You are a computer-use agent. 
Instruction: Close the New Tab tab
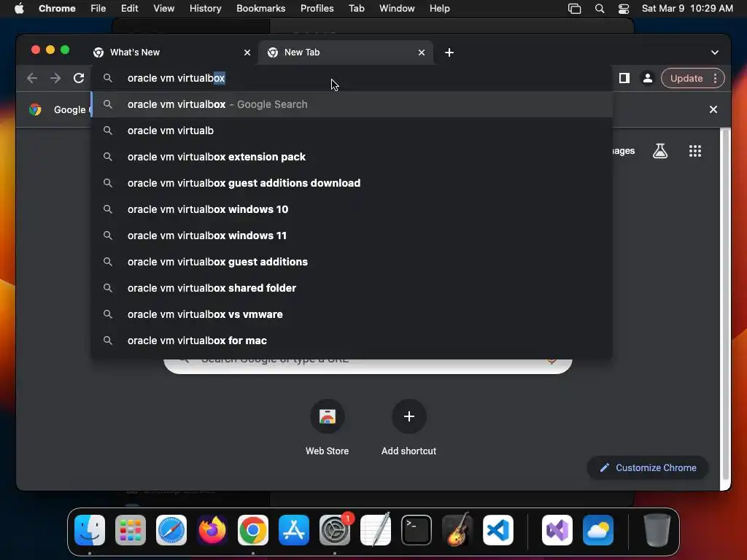pyautogui.click(x=422, y=52)
